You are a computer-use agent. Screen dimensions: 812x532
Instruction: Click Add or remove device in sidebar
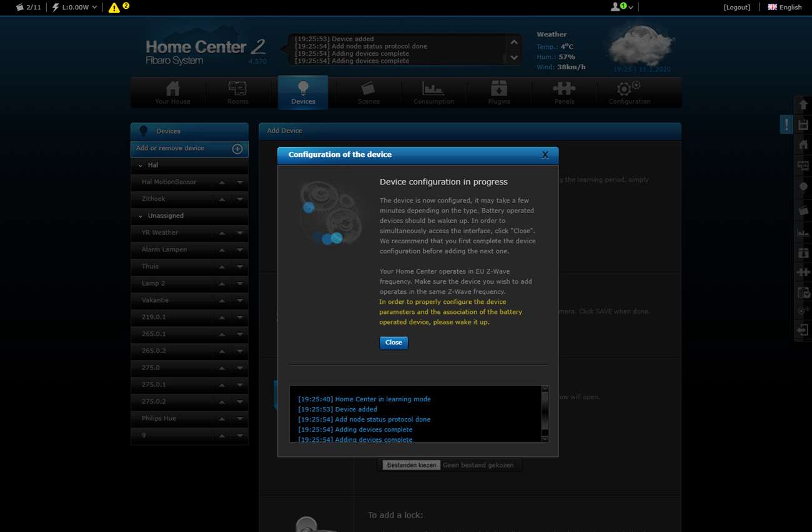pyautogui.click(x=189, y=148)
